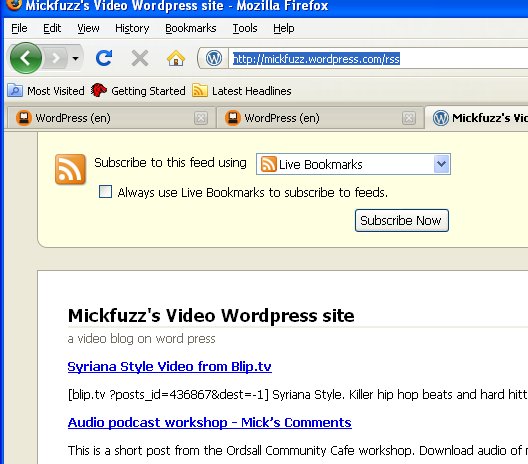Click the Ordsall Community Cafe description text
This screenshot has width=528, height=464.
(x=298, y=451)
